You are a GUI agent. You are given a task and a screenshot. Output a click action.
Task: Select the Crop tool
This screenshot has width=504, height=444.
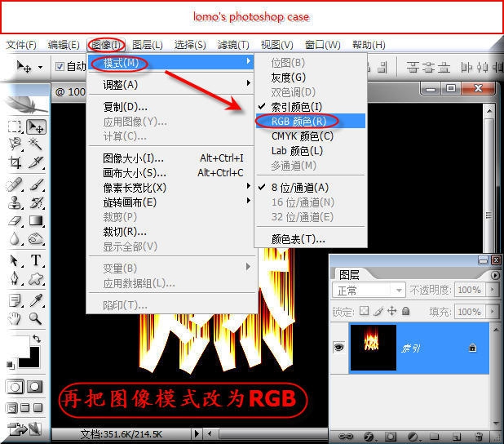[x=15, y=162]
